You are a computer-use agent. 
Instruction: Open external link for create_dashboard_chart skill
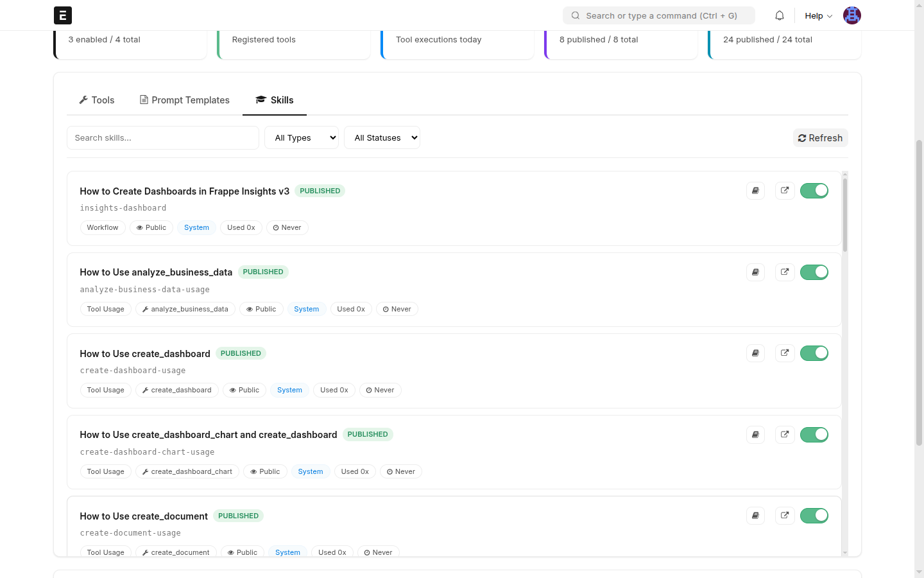coord(785,435)
